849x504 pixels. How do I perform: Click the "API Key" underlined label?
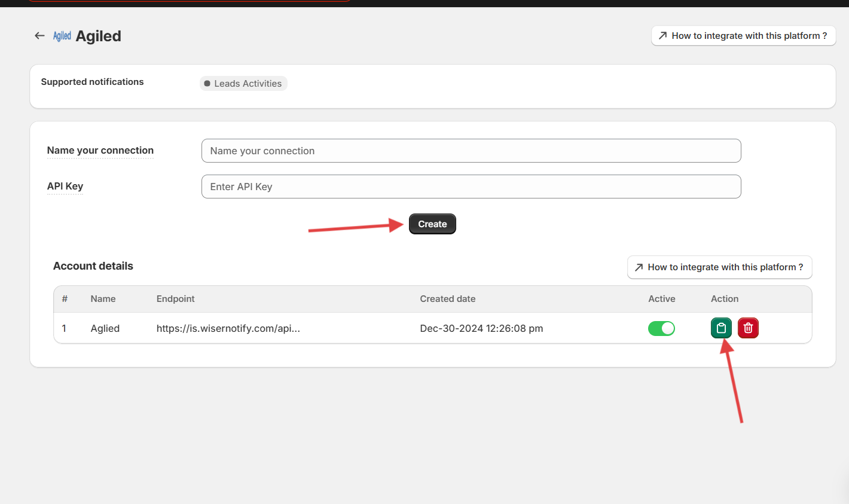[x=65, y=187]
